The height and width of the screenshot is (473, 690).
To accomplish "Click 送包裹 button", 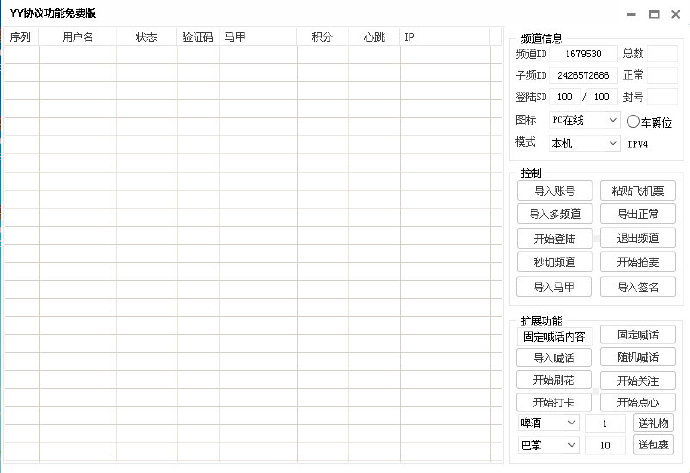I will click(653, 444).
